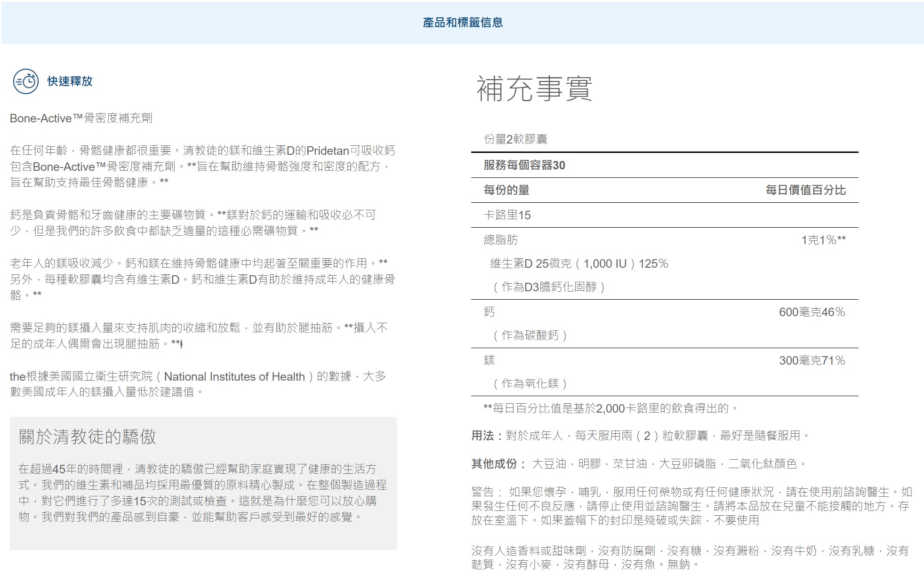Click the 關於清教徒的驕傲 heading
Screen dimensions: 924x582
(x=87, y=437)
